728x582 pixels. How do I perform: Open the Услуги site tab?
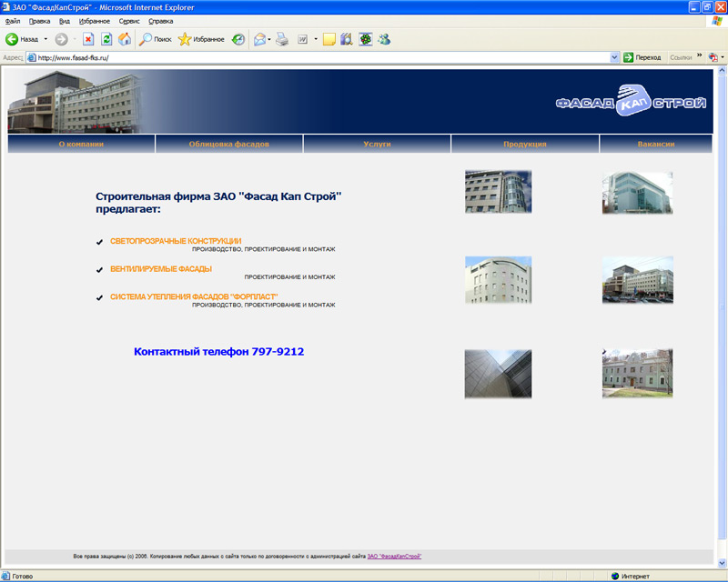(377, 144)
